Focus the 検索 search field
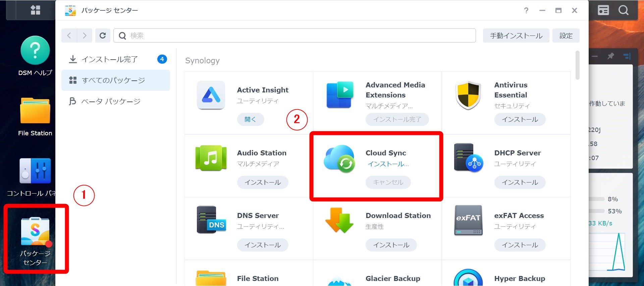644x286 pixels. pos(294,35)
